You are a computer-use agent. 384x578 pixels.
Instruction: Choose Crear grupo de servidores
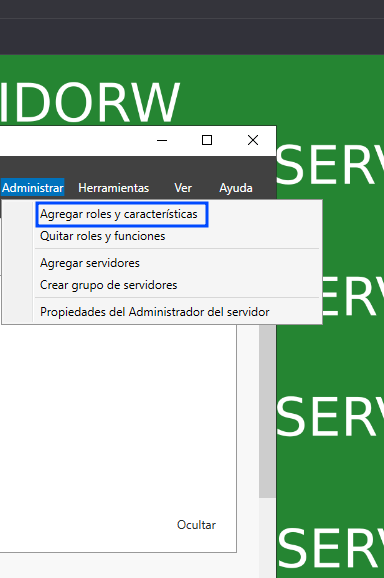coord(108,285)
